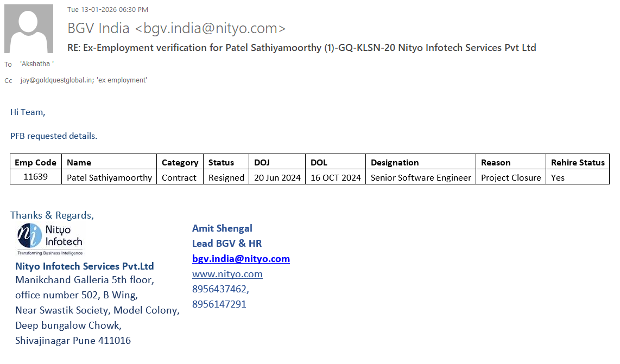Open the www.nityo.com website link
Screen dimensions: 620x364
227,274
